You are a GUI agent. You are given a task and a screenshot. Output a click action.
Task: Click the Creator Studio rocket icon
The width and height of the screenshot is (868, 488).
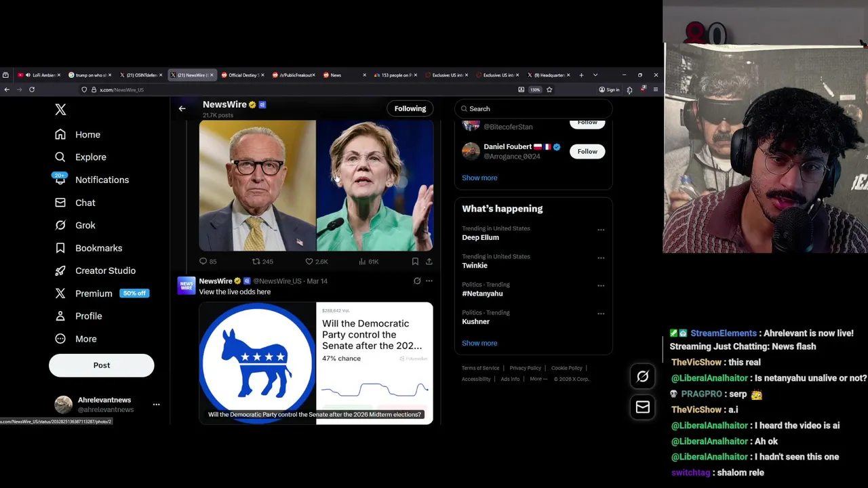pyautogui.click(x=60, y=270)
